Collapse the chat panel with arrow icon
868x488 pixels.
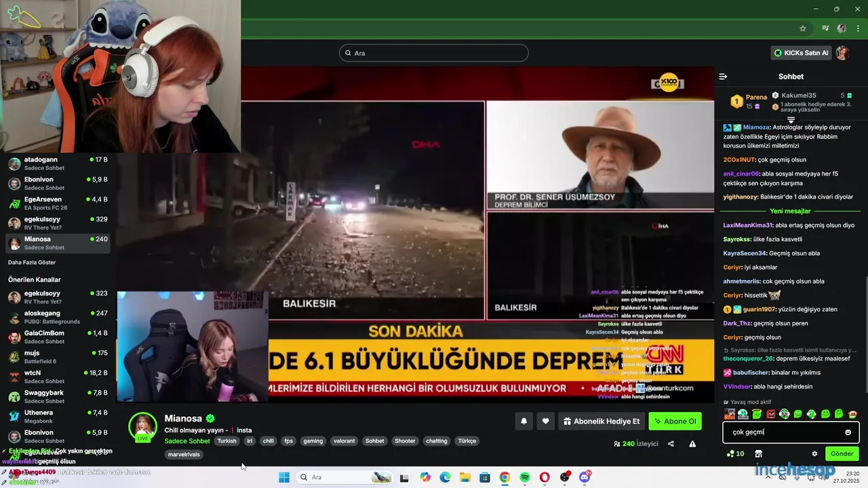tap(723, 77)
